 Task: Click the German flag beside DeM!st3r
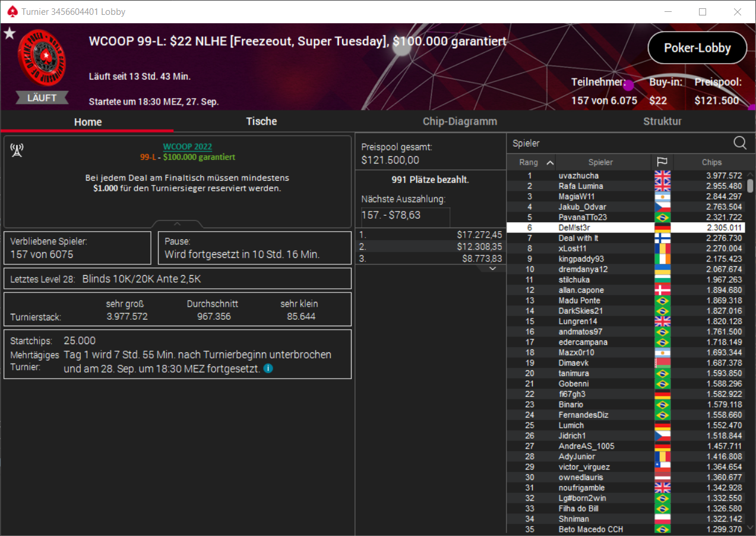pyautogui.click(x=662, y=228)
